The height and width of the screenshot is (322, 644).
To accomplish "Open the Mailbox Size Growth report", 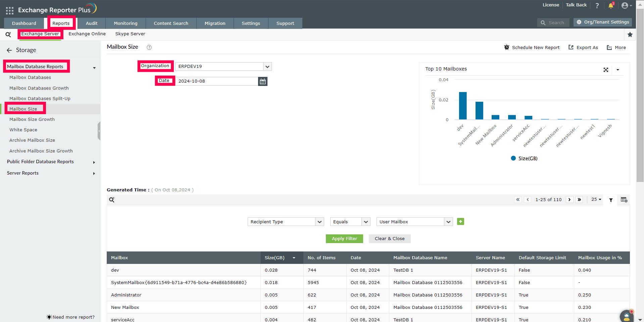I will [32, 120].
